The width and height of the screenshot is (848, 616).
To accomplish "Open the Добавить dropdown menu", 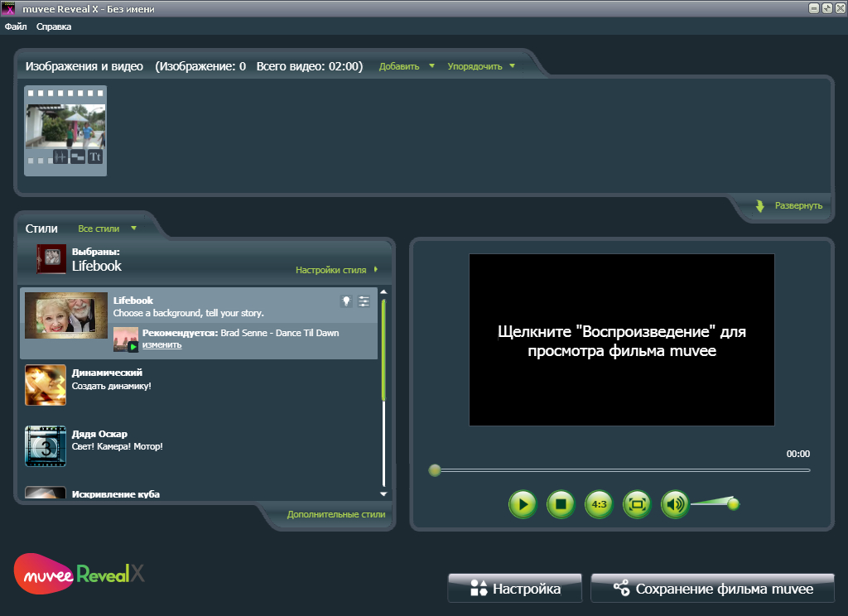I will [x=407, y=66].
